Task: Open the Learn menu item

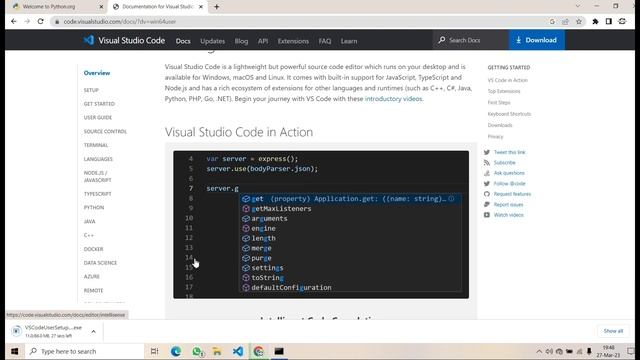Action: [x=349, y=41]
